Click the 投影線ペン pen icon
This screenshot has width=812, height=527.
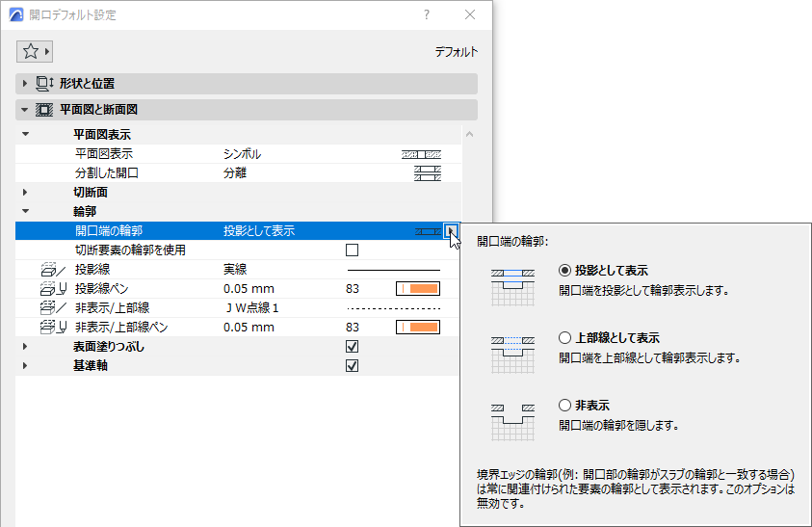pos(53,289)
